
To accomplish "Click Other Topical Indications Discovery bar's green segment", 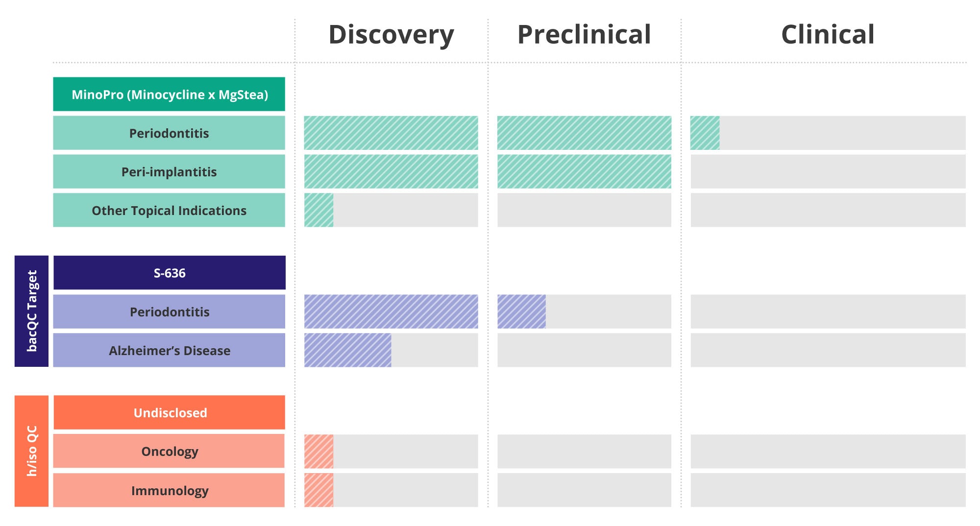I will (x=318, y=210).
